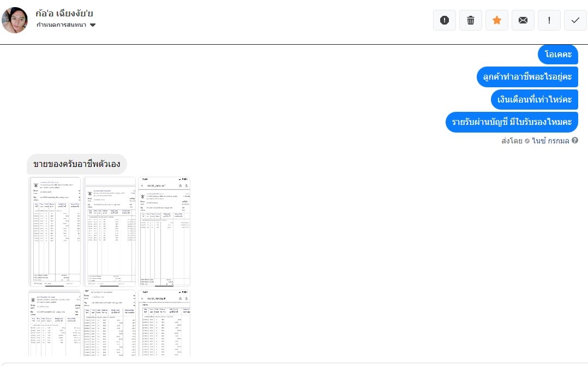Click the check icon next to ส่งโดย
The height and width of the screenshot is (366, 588).
(527, 141)
